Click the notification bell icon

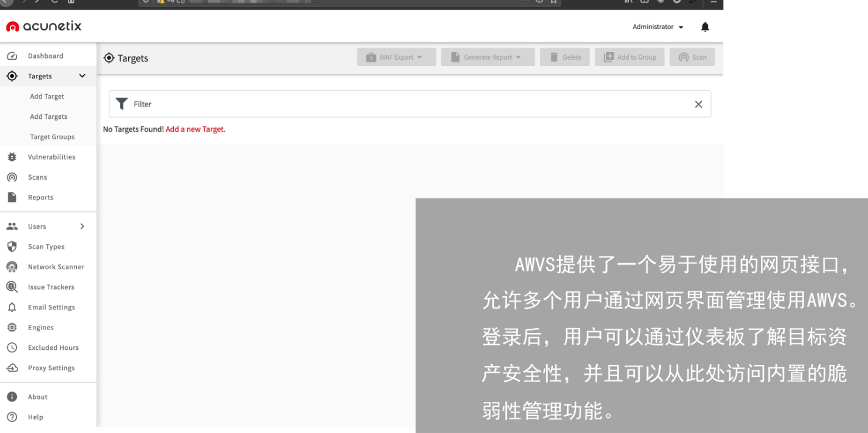pyautogui.click(x=705, y=26)
